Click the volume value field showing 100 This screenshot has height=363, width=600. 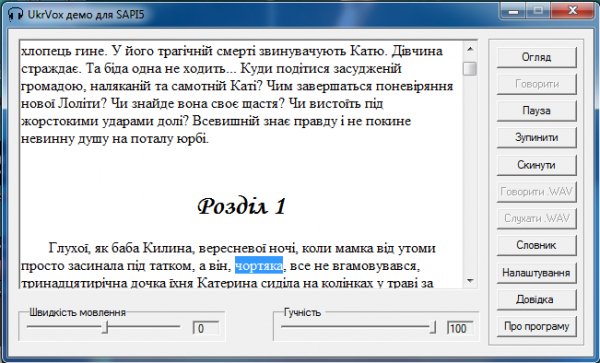[460, 328]
